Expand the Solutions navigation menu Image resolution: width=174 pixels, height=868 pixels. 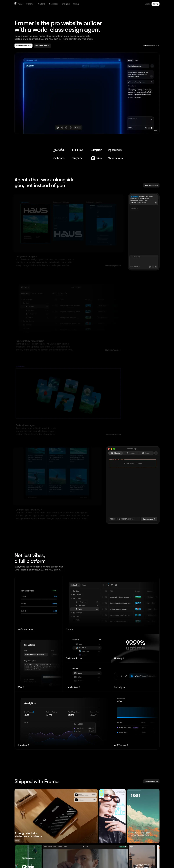pyautogui.click(x=42, y=4)
